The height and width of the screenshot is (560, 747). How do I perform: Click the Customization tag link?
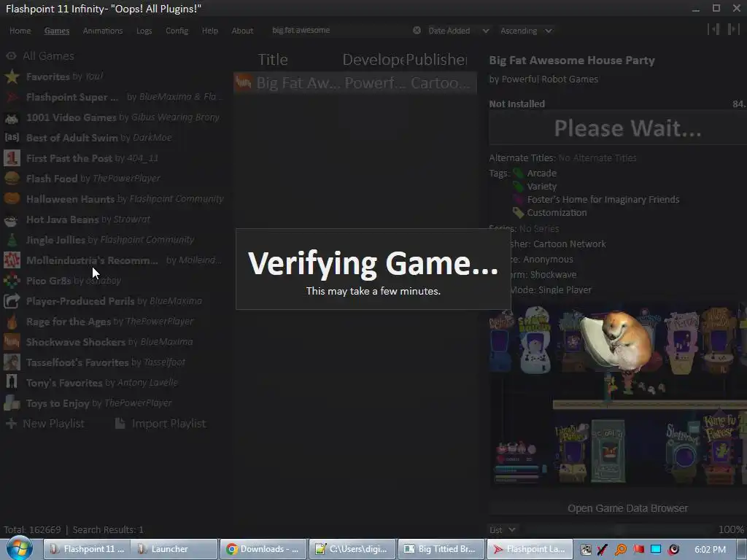[x=557, y=213]
